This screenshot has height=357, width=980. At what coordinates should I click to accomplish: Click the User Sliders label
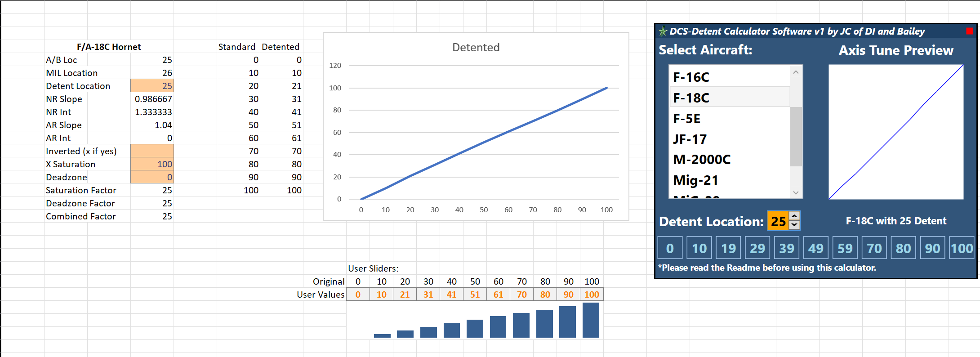(x=373, y=268)
